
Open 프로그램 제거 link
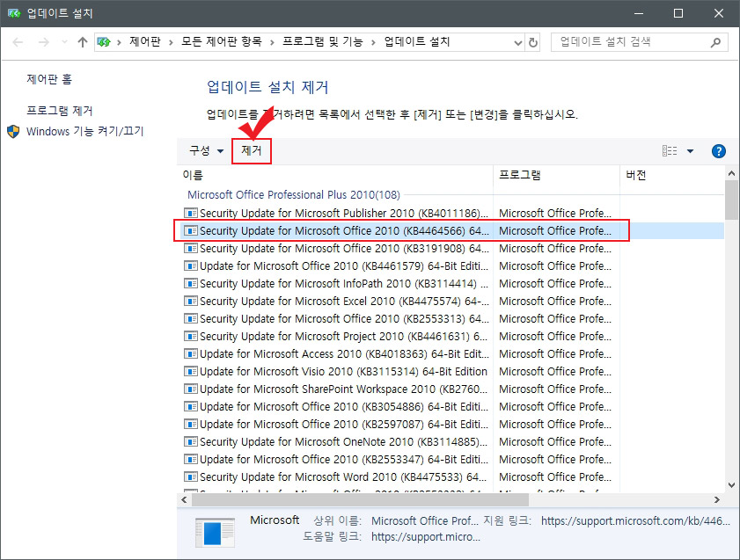60,111
